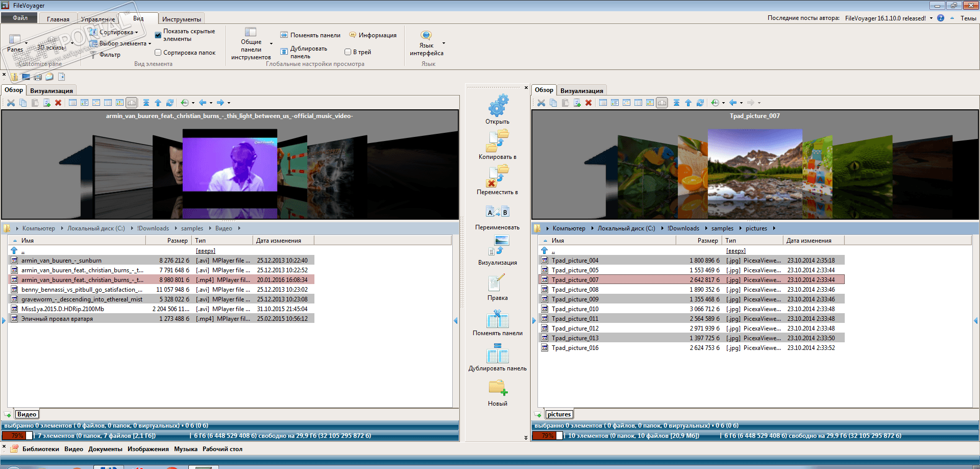This screenshot has height=469, width=980.
Task: Click the Фильтр funnel in the ribbon
Action: pyautogui.click(x=93, y=55)
